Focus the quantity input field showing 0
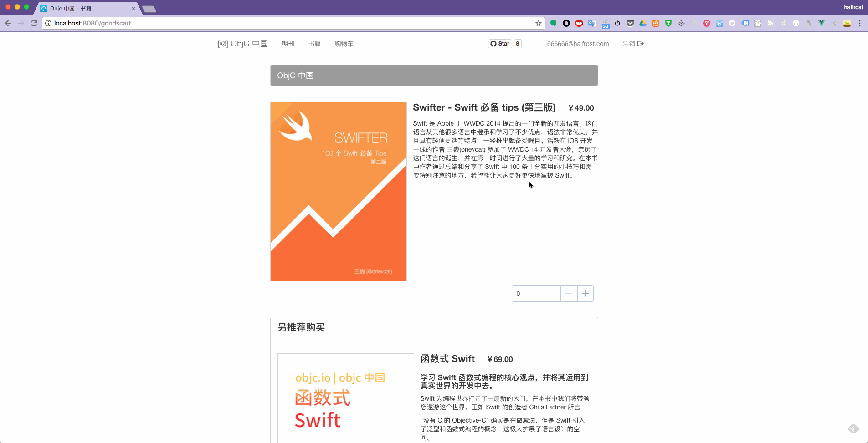Viewport: 868px width, 443px height. [536, 294]
